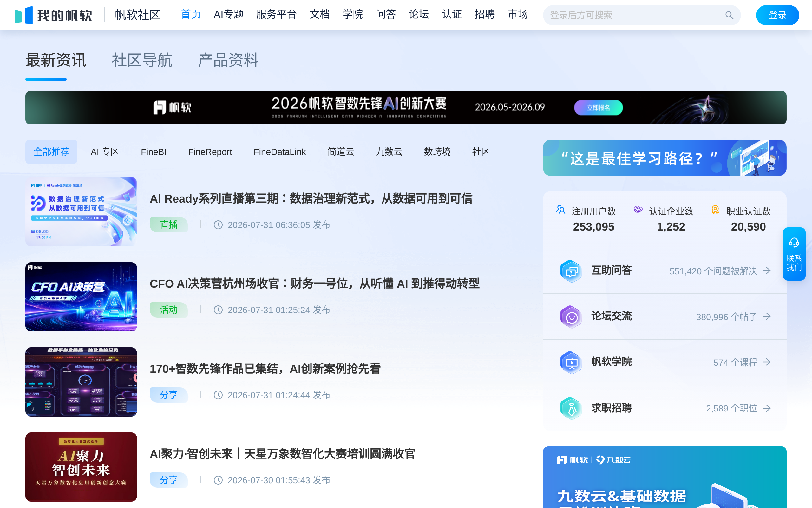Click the clock icon beside 06:36:05 timestamp

[218, 225]
